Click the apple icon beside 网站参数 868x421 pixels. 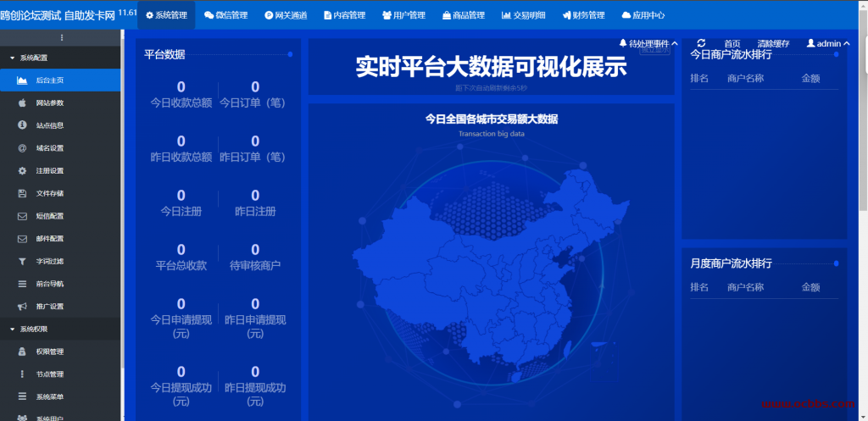(22, 102)
